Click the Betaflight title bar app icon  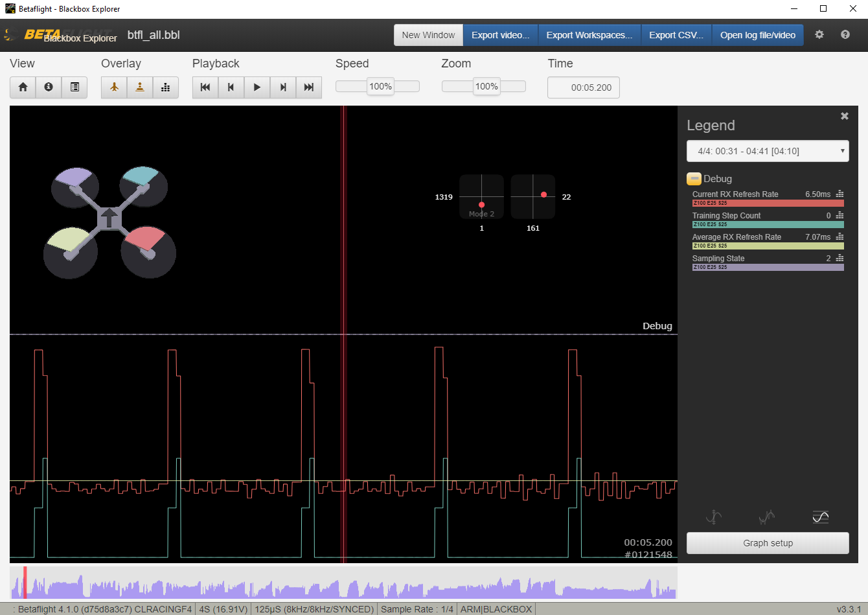[x=10, y=8]
